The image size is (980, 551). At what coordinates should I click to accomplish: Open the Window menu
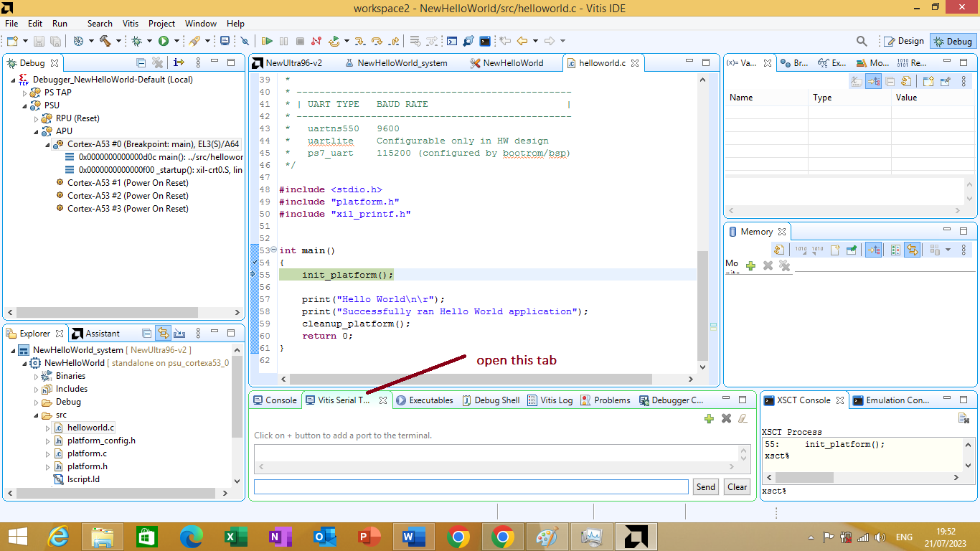201,23
